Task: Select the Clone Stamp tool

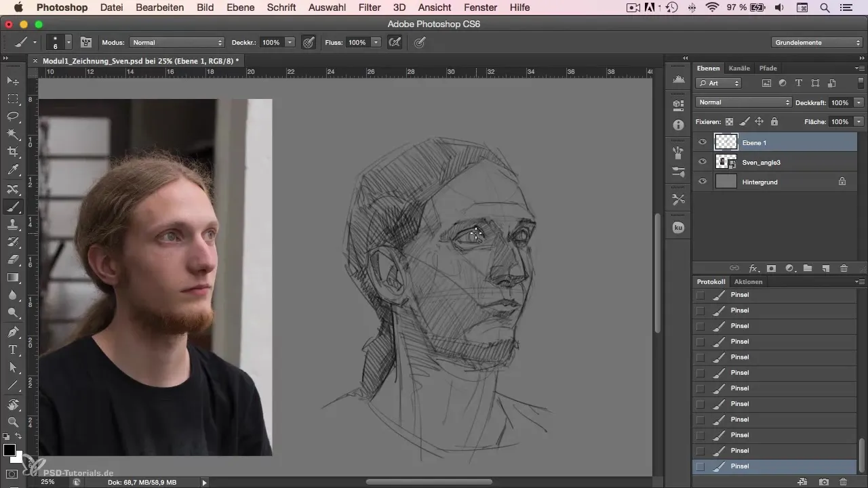Action: pos(13,224)
